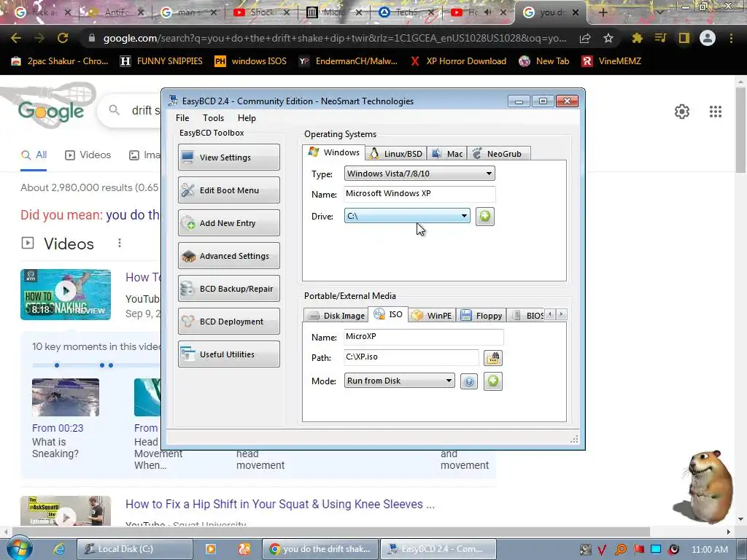The height and width of the screenshot is (560, 747).
Task: Select the ISO portable media tab
Action: 388,314
